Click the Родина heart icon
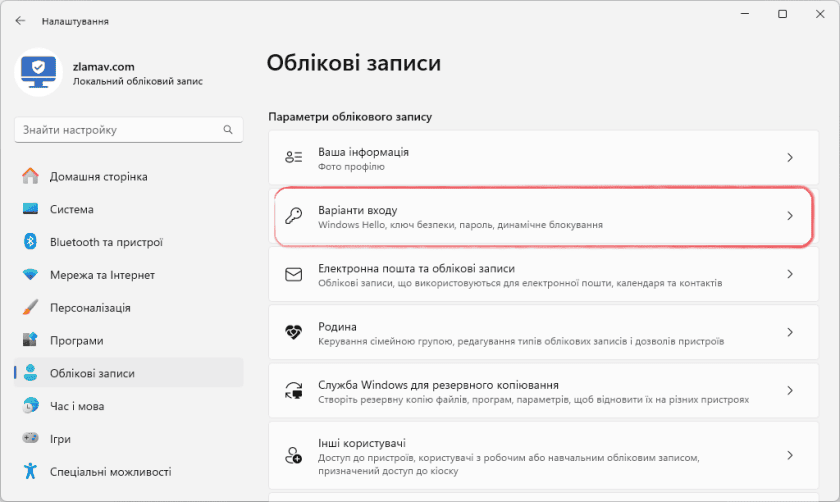The image size is (840, 502). pyautogui.click(x=294, y=332)
